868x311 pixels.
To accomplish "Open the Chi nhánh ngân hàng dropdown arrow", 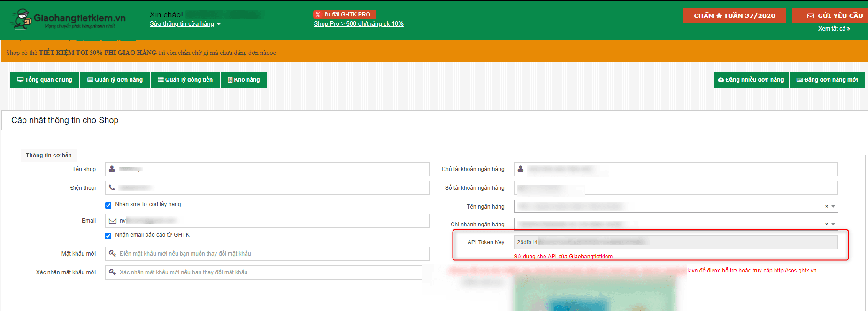I will (833, 225).
